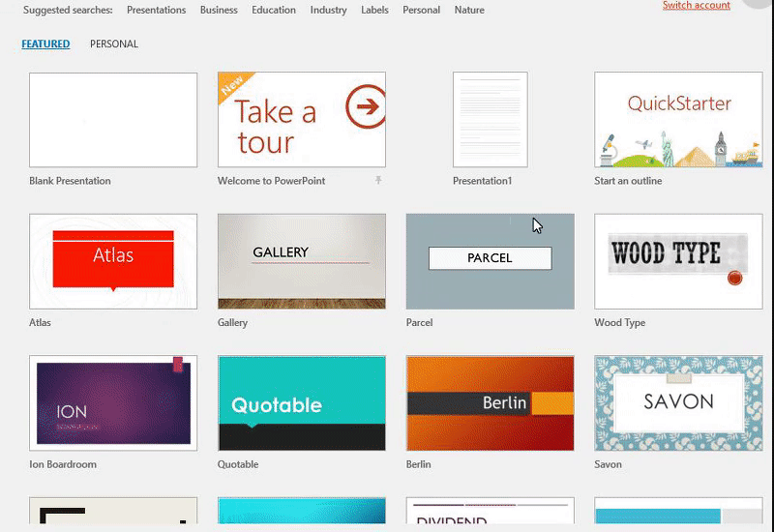The height and width of the screenshot is (532, 774).
Task: Search suggested Nature templates
Action: (x=469, y=11)
